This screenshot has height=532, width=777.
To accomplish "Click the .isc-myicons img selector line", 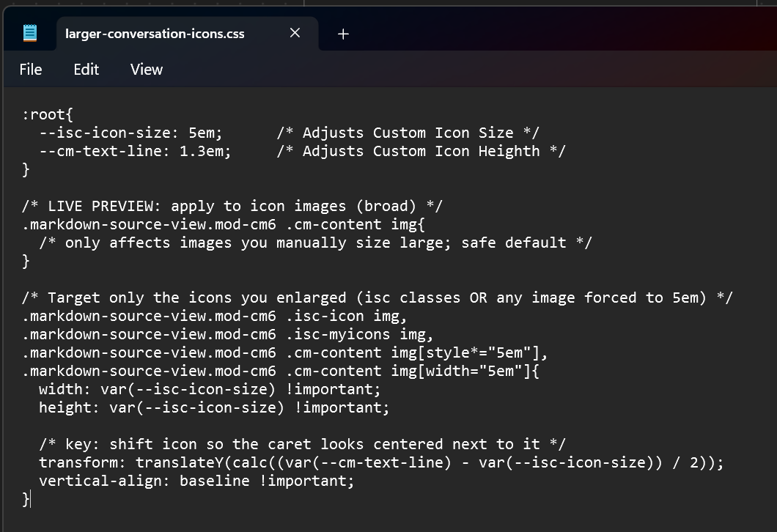I will [227, 334].
